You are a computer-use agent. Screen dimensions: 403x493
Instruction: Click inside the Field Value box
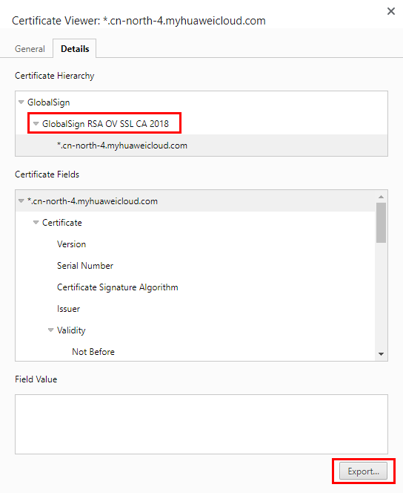pyautogui.click(x=201, y=424)
